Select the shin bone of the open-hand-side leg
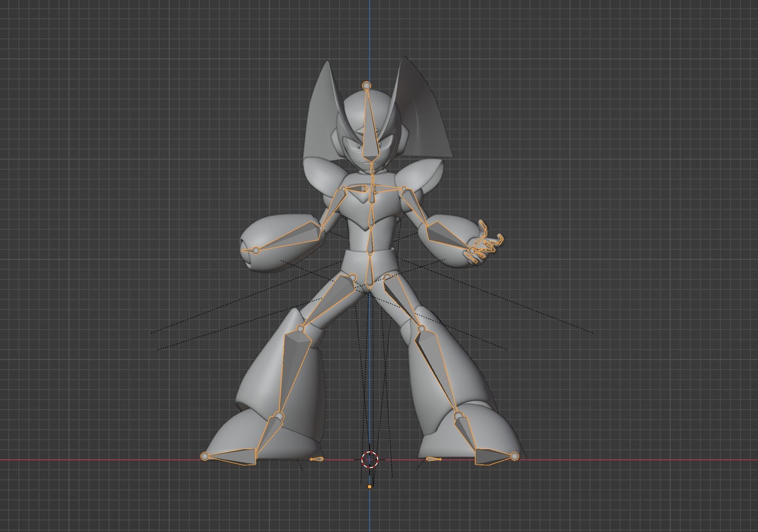Image resolution: width=758 pixels, height=532 pixels. tap(436, 371)
